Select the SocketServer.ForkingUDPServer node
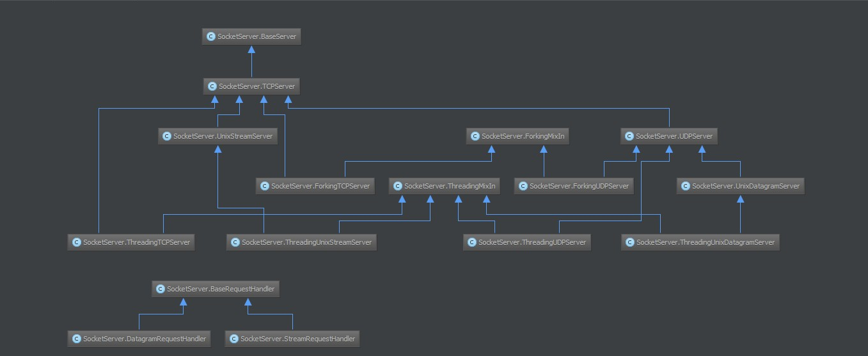The image size is (868, 356). 574,186
